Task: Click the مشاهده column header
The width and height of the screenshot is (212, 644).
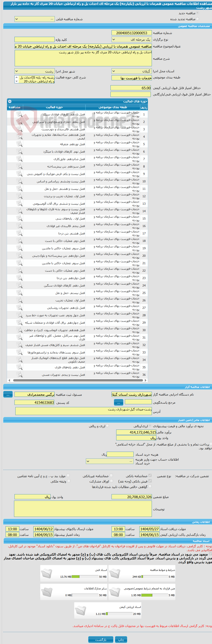Action: 15,107
